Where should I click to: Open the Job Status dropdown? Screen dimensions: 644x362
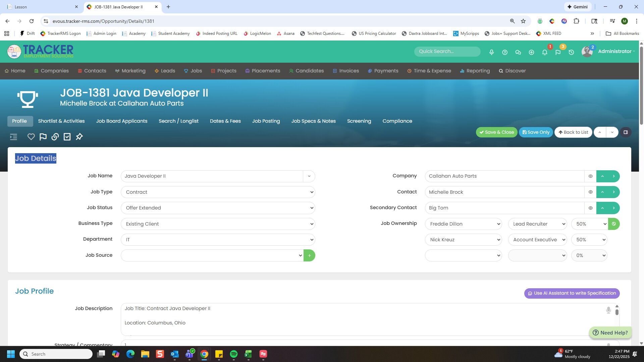pos(218,208)
